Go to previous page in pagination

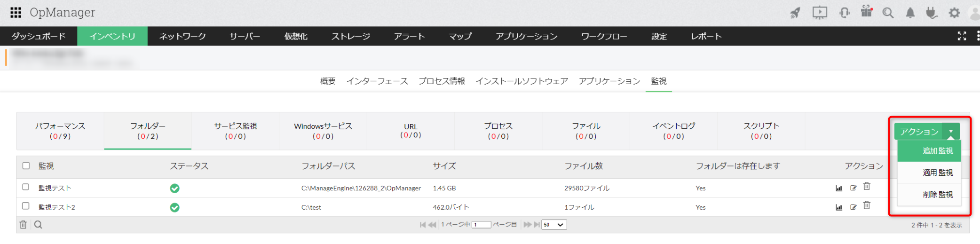[x=432, y=225]
